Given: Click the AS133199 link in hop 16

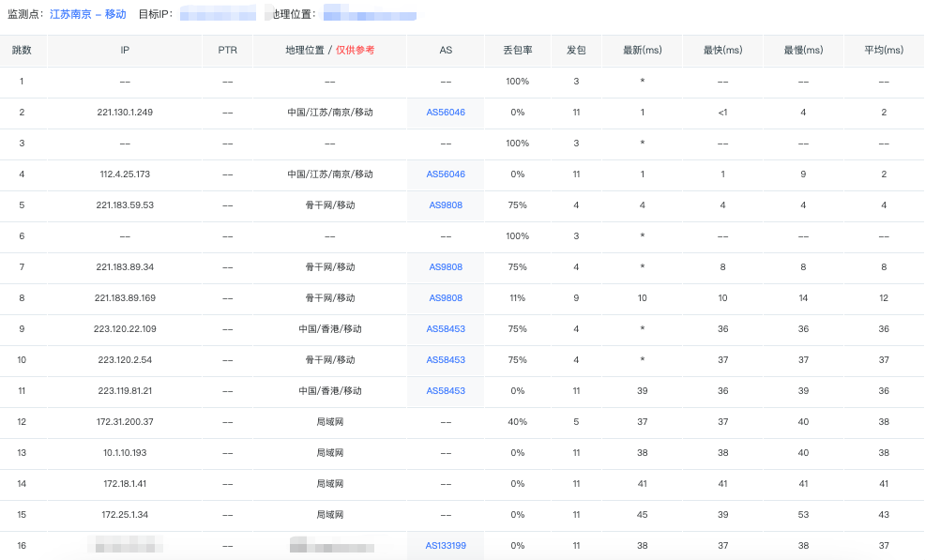Looking at the screenshot, I should click(446, 545).
